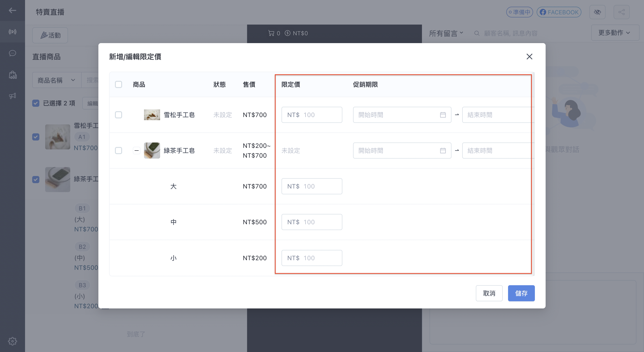
Task: Collapse 綠茶手工皂 variant rows
Action: 136,151
